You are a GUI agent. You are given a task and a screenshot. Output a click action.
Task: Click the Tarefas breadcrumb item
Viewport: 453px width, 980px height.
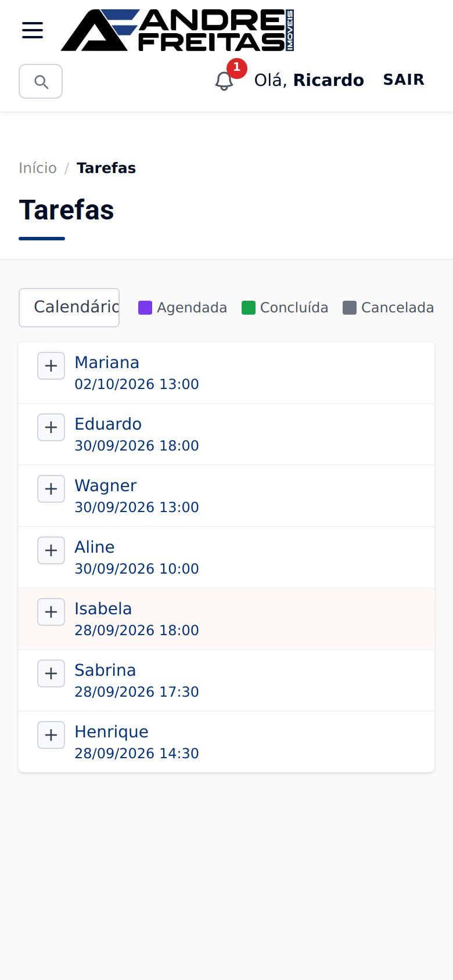(x=106, y=168)
